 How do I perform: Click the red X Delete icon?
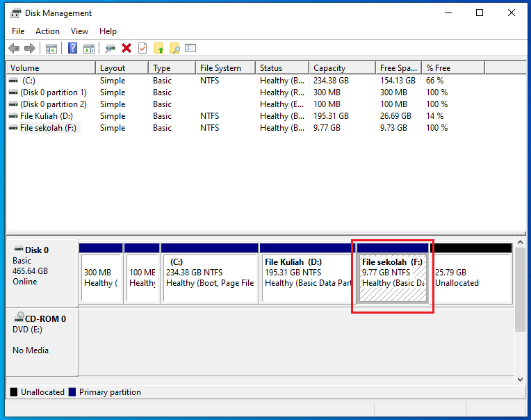[126, 48]
